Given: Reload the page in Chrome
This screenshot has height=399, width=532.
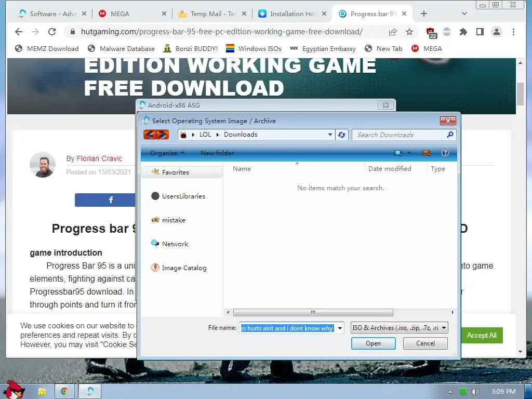Looking at the screenshot, I should point(52,32).
